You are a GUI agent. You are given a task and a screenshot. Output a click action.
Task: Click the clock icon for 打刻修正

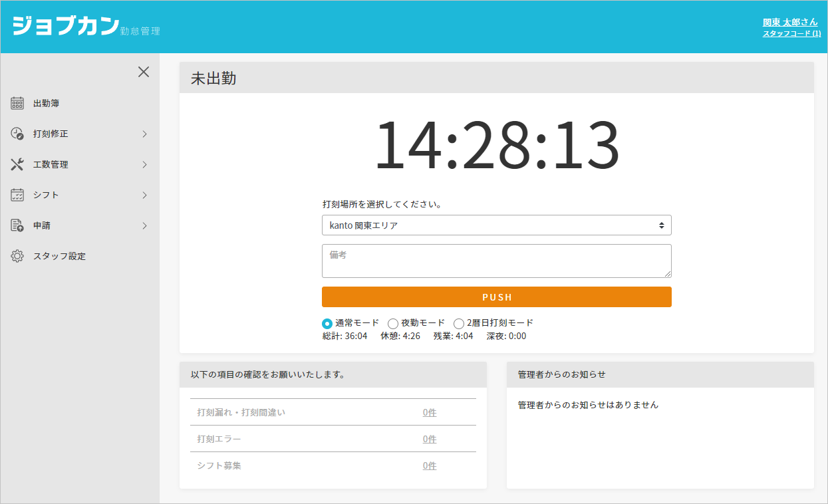coord(17,134)
